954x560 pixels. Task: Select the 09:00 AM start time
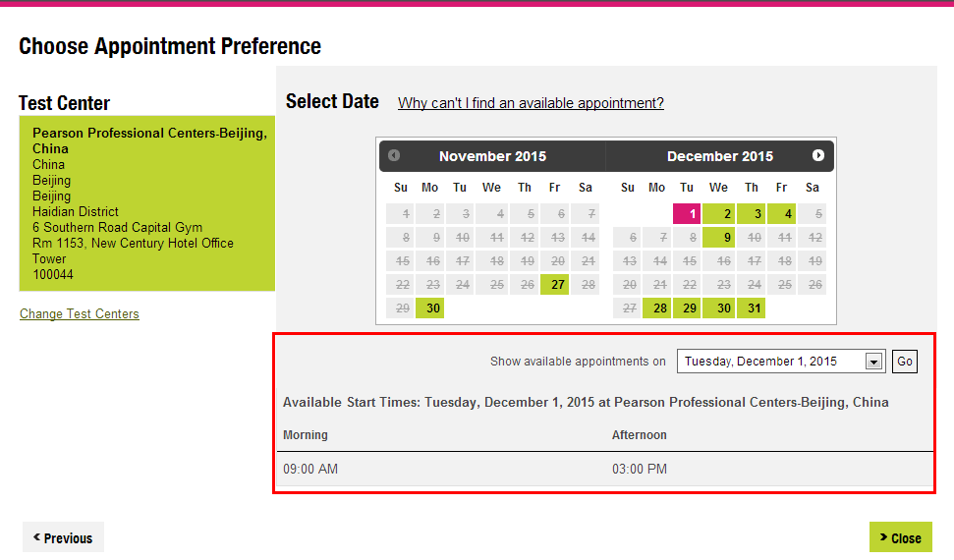coord(310,470)
